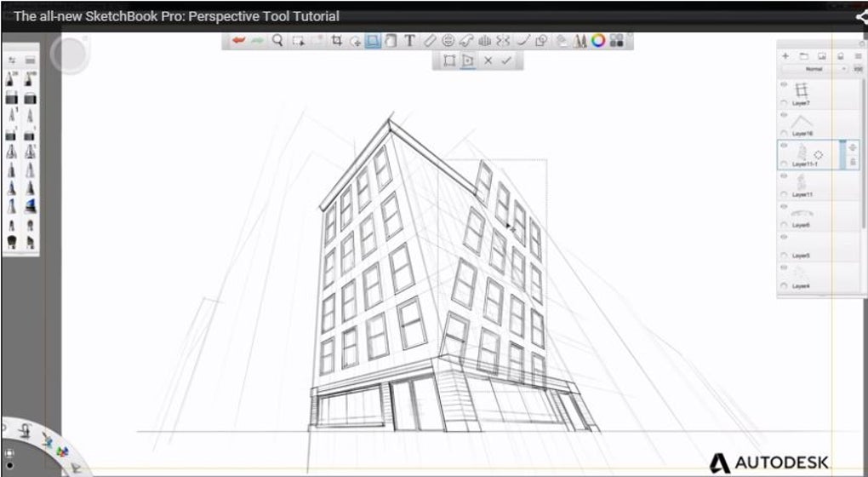Image resolution: width=868 pixels, height=477 pixels.
Task: Click the red Undo arrow
Action: point(239,40)
